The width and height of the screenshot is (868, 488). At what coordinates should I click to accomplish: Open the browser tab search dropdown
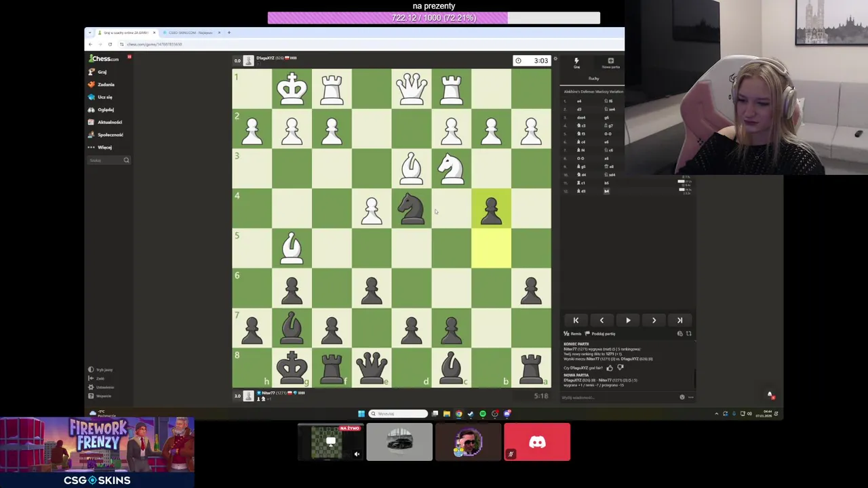(x=90, y=33)
